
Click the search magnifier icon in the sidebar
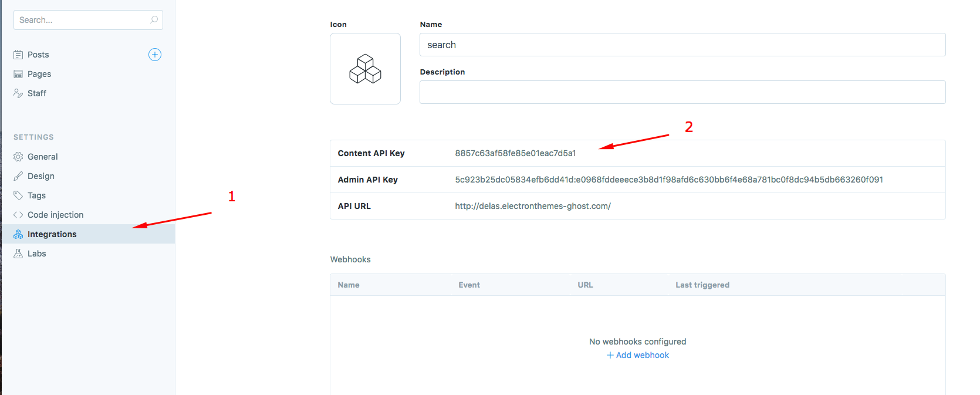pyautogui.click(x=154, y=19)
